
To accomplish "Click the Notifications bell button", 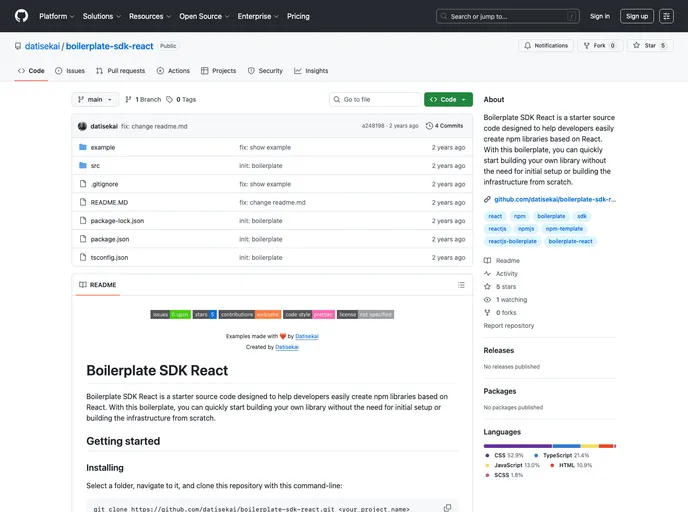I will pyautogui.click(x=546, y=46).
